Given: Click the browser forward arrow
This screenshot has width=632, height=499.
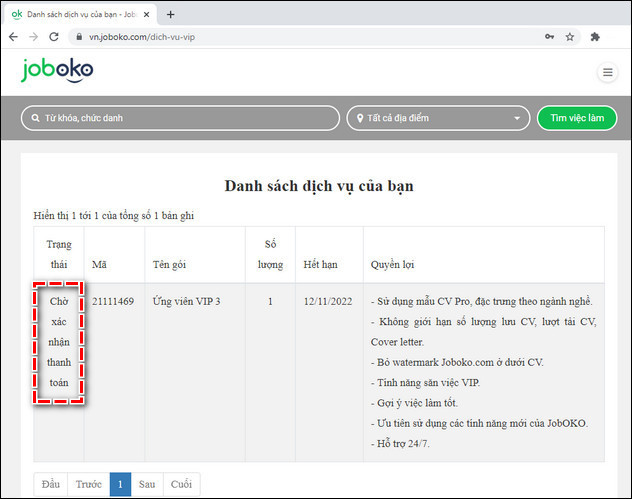Looking at the screenshot, I should click(x=33, y=36).
